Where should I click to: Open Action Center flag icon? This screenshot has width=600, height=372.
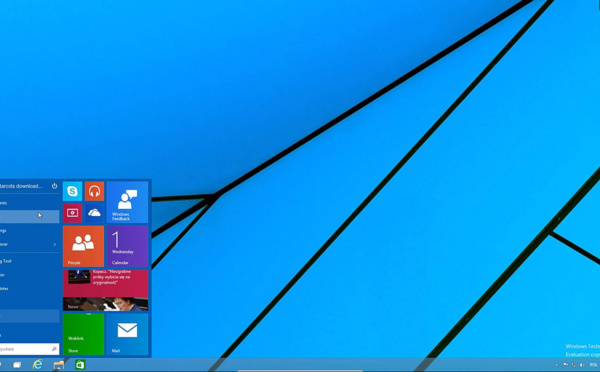(x=565, y=365)
